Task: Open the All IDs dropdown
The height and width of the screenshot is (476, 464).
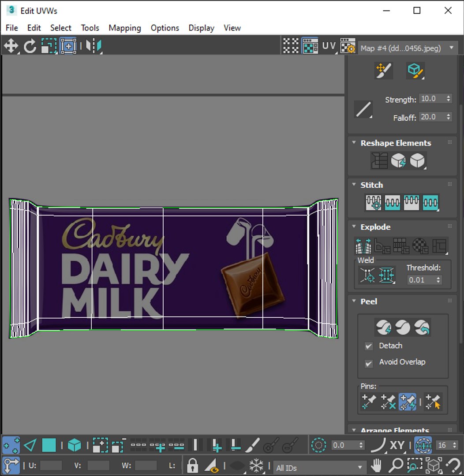Action: coord(319,468)
